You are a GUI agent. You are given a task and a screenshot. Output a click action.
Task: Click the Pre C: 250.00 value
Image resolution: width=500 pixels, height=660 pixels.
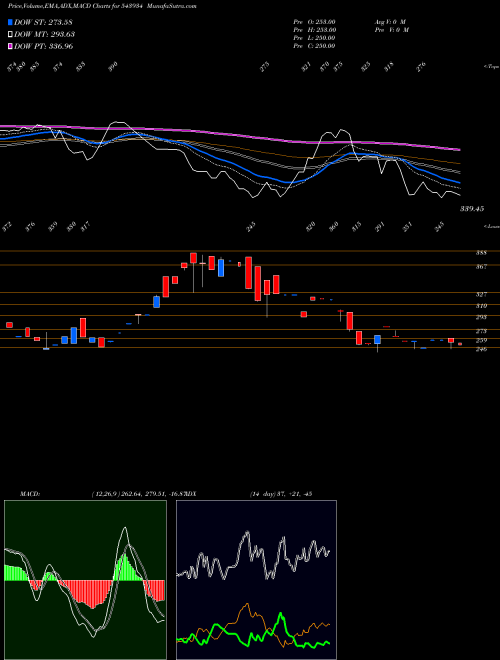(314, 46)
